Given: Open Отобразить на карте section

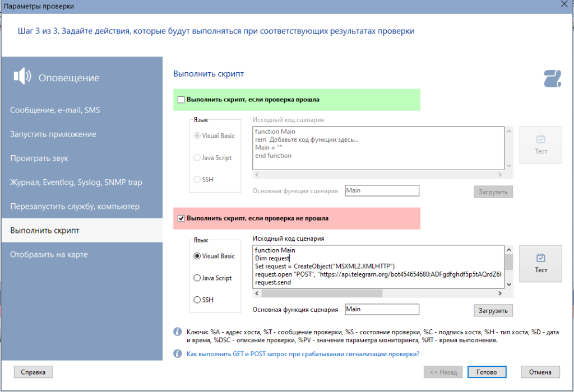Looking at the screenshot, I should coord(49,255).
